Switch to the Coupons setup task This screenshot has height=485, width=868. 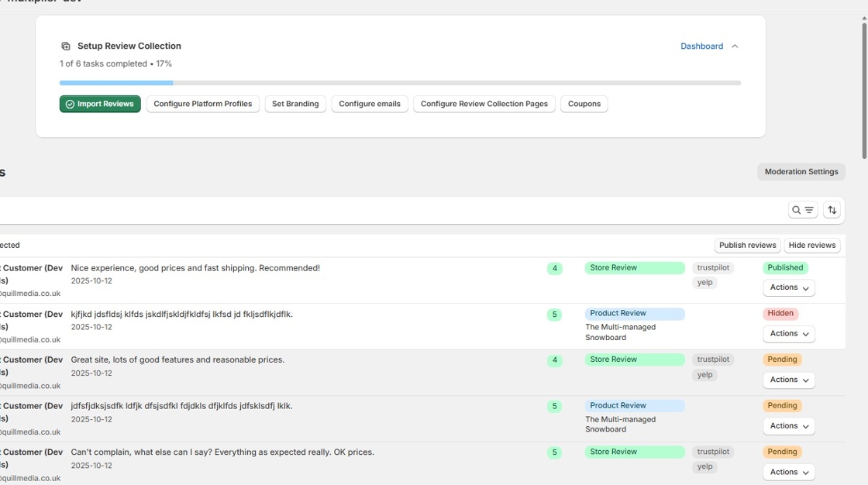[x=584, y=103]
